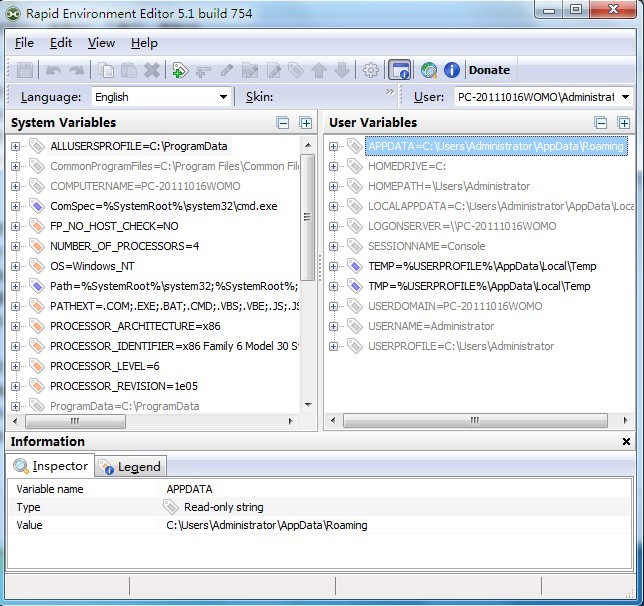644x606 pixels.
Task: Expand the Path system variable
Action: click(16, 286)
